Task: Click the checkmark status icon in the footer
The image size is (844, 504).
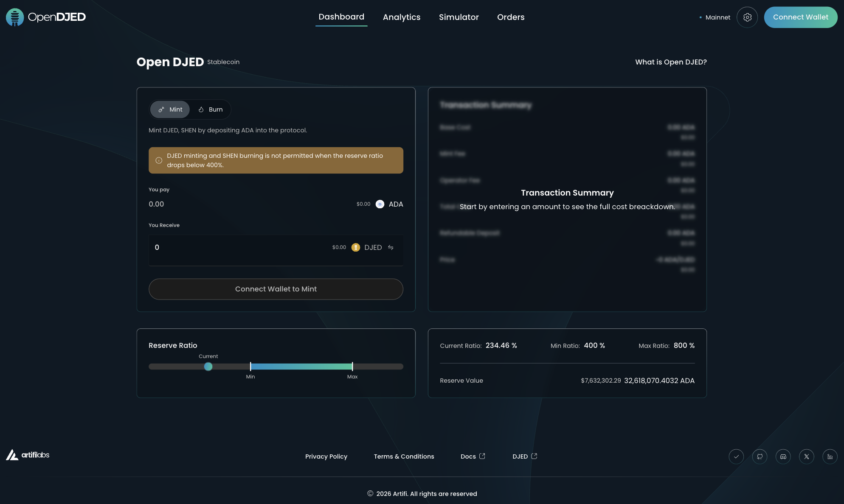Action: pyautogui.click(x=736, y=456)
